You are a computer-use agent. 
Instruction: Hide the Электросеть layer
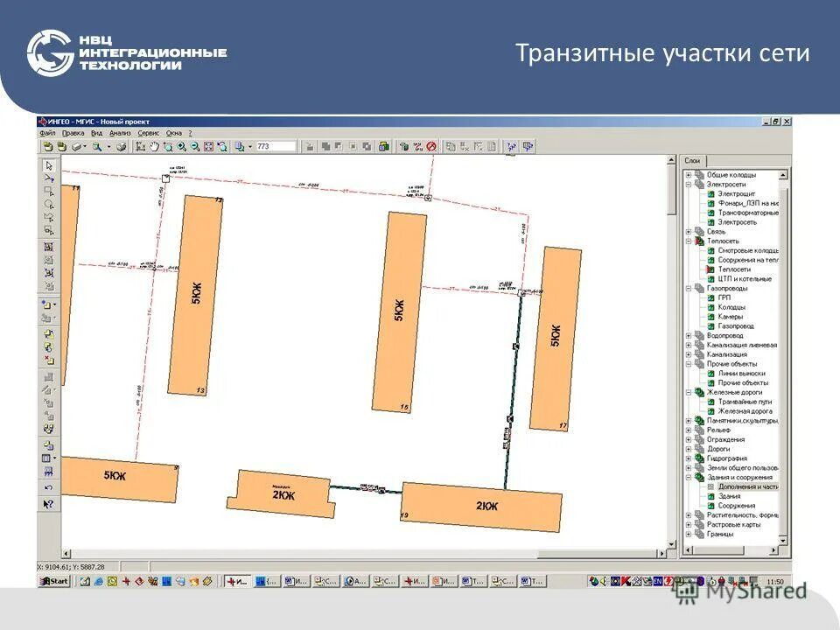tap(709, 221)
